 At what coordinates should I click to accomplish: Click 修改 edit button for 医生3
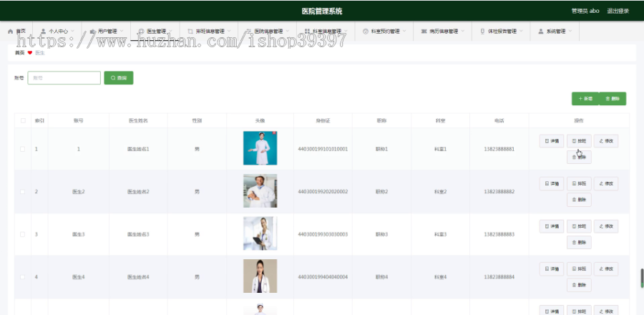point(606,226)
